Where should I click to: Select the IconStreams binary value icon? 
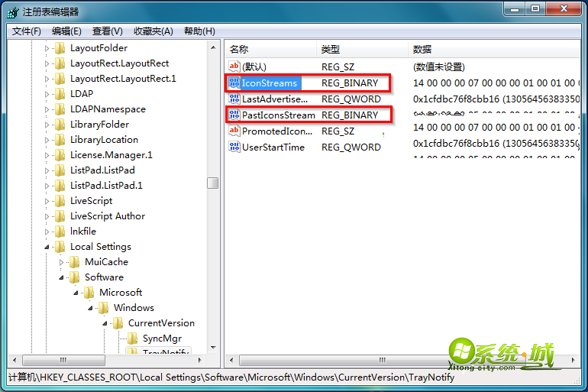(234, 83)
